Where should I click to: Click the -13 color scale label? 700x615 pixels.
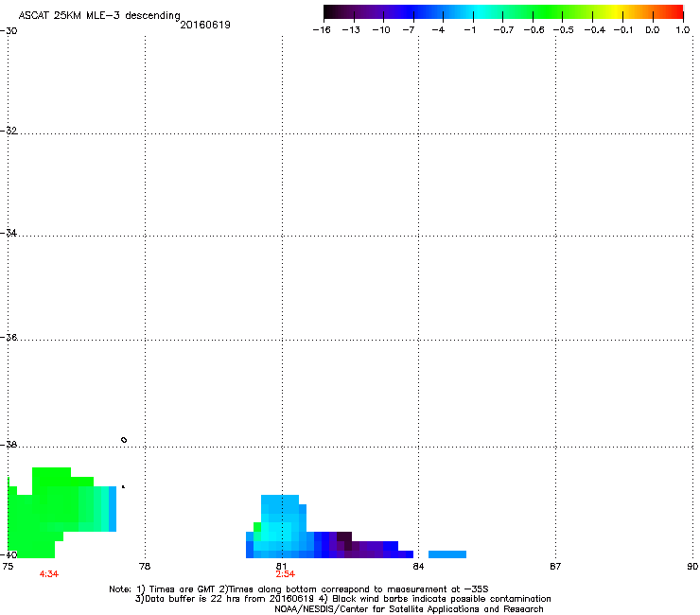tap(351, 30)
